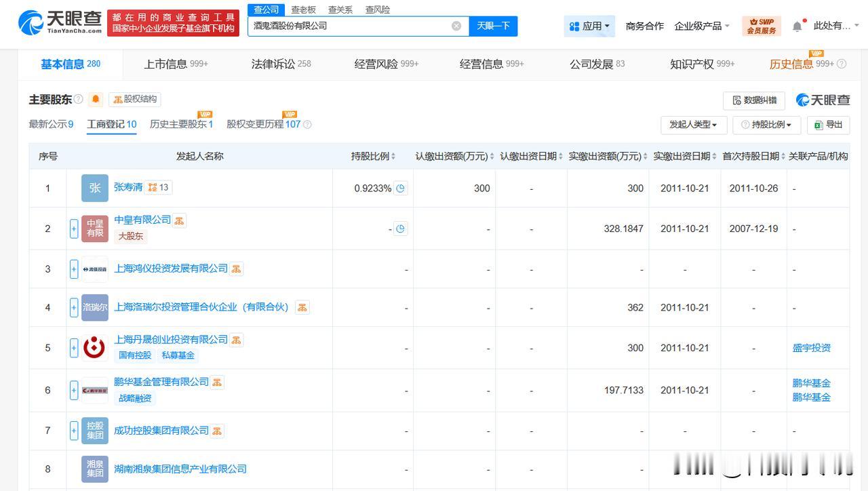This screenshot has width=868, height=491.
Task: Switch to the 法律诉讼 tab
Action: coord(281,64)
